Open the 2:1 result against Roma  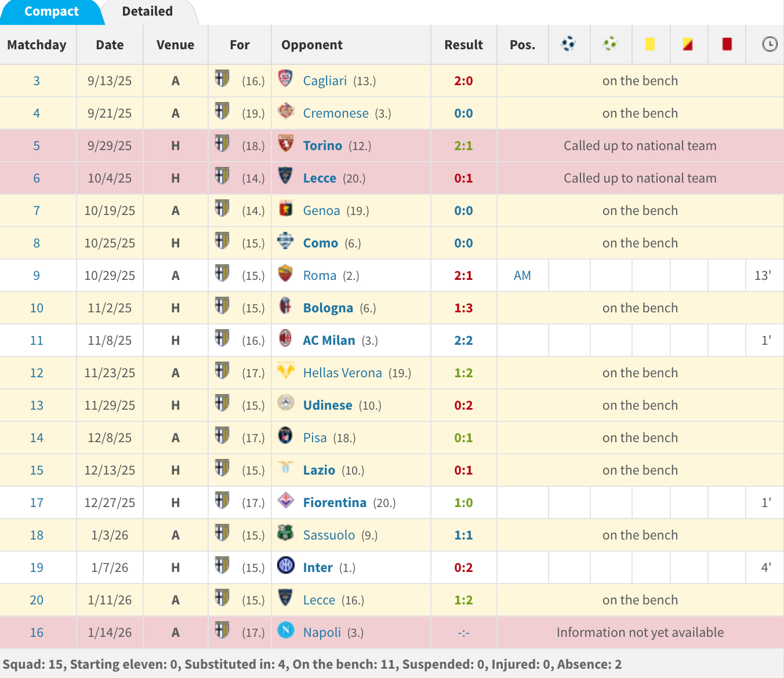coord(463,276)
